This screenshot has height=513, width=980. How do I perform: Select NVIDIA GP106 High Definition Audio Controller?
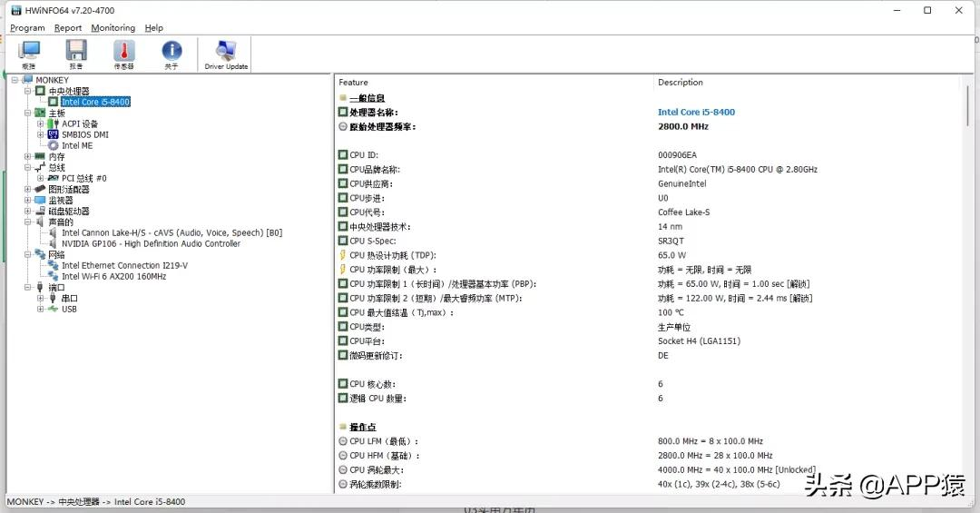[x=151, y=243]
